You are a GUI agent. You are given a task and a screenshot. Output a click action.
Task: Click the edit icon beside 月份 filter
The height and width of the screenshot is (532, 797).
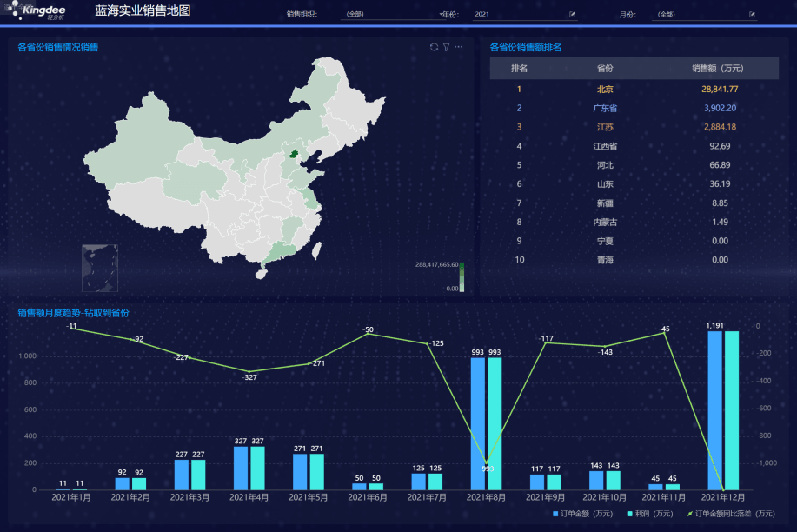pos(752,15)
